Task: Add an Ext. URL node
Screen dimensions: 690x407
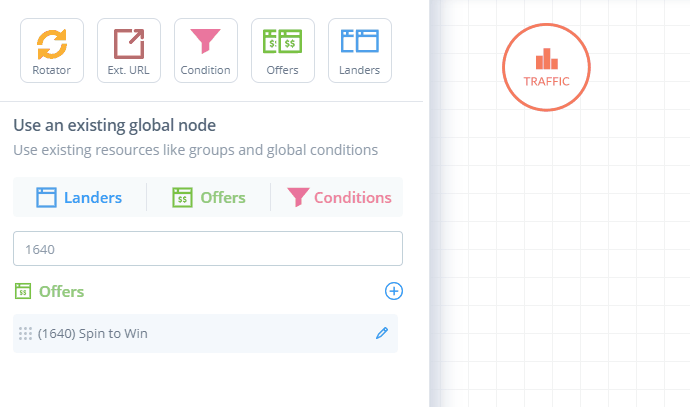Action: pyautogui.click(x=129, y=51)
